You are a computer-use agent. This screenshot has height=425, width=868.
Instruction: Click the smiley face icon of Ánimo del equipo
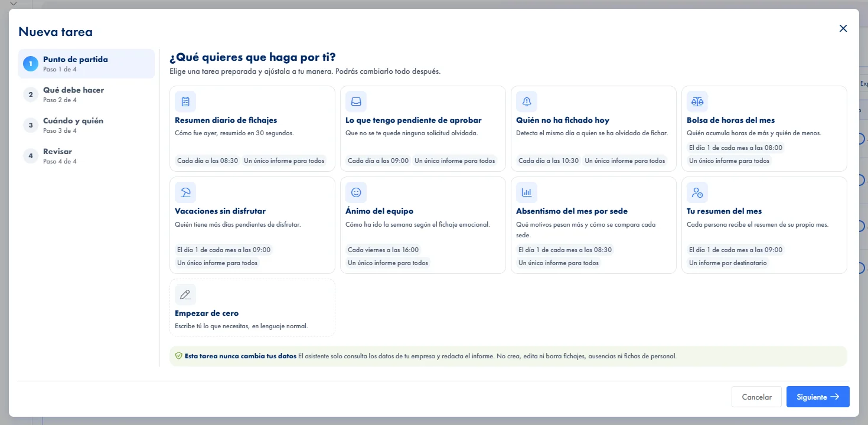pyautogui.click(x=356, y=192)
